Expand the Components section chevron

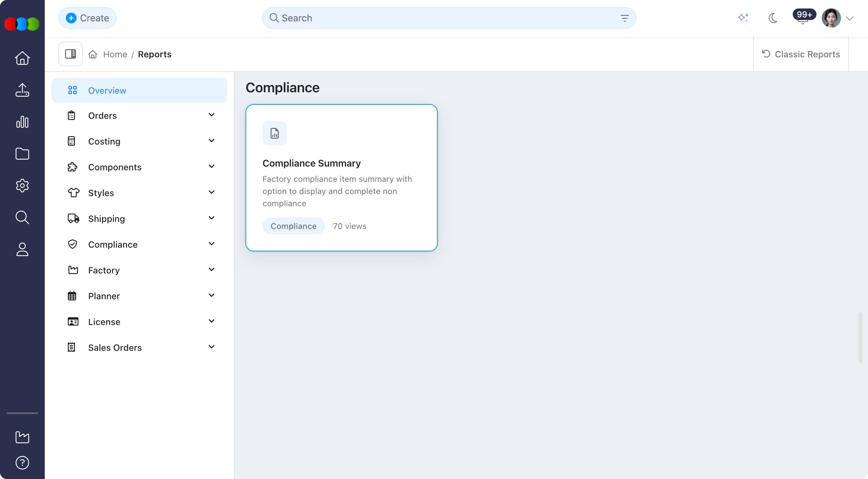(212, 167)
